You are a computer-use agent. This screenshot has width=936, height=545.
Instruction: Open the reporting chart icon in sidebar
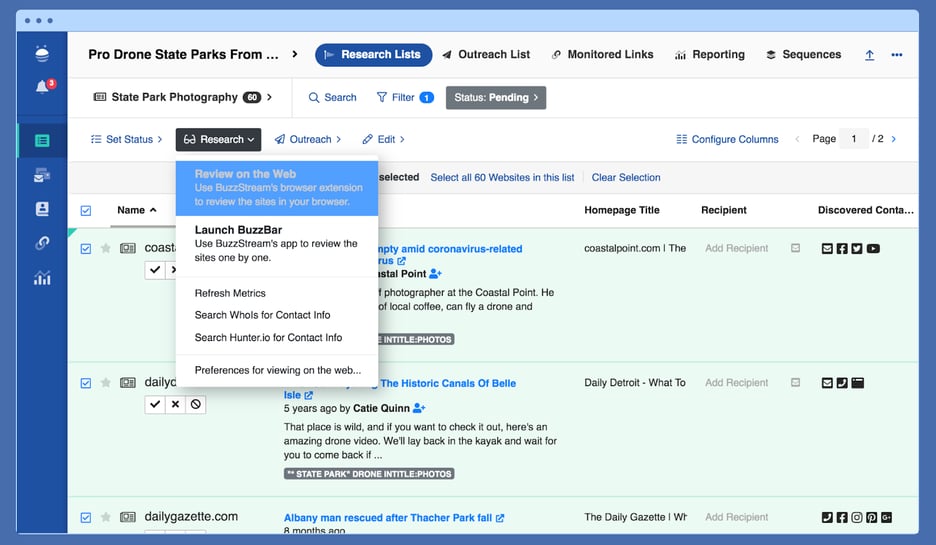click(x=42, y=278)
